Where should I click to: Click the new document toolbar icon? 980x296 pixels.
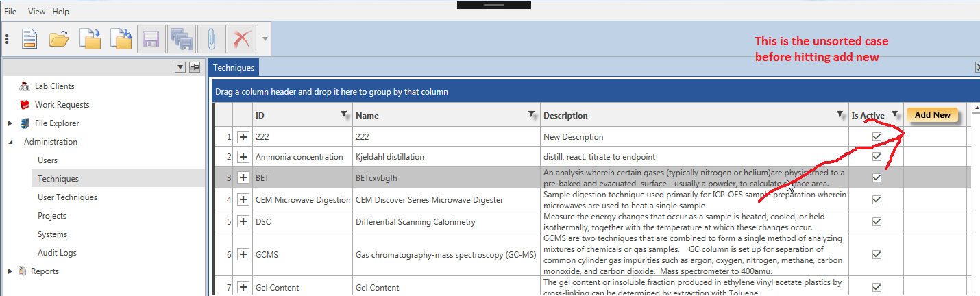pos(29,39)
